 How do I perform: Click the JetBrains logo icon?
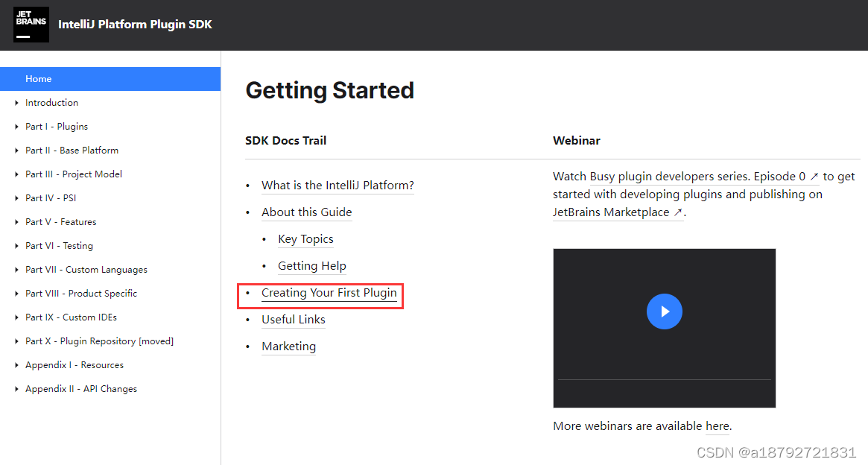pos(31,25)
